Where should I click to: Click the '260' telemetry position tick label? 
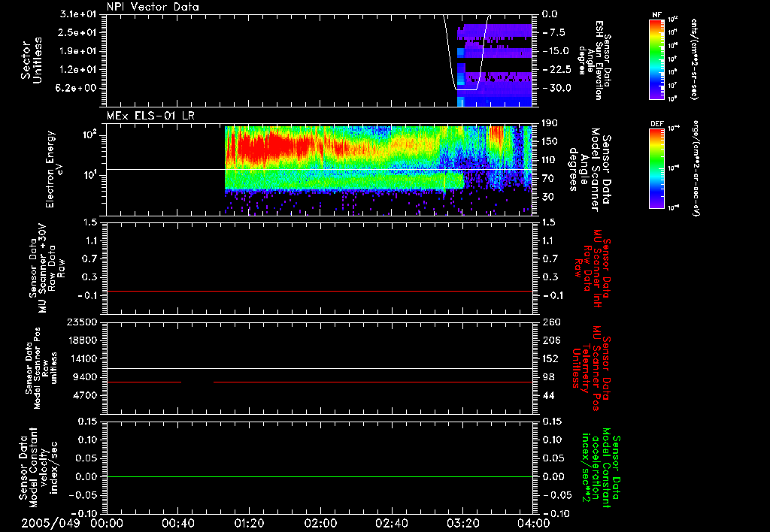tap(551, 322)
